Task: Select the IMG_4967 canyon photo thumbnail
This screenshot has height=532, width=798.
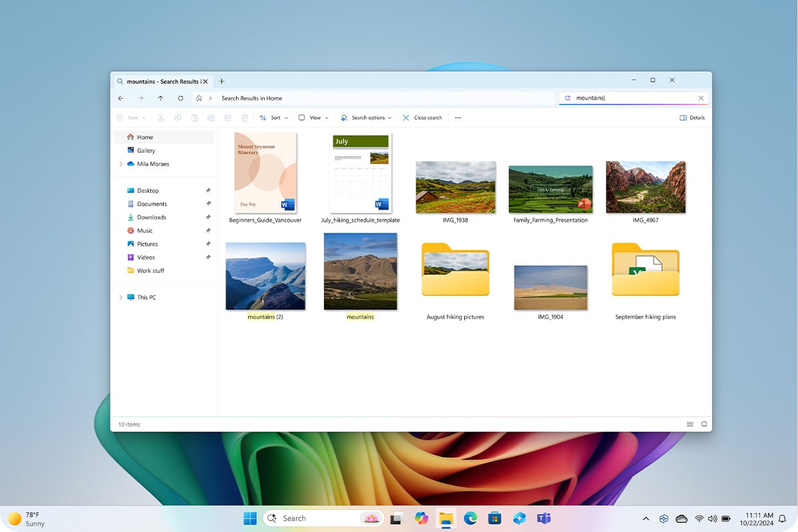Action: (x=645, y=187)
